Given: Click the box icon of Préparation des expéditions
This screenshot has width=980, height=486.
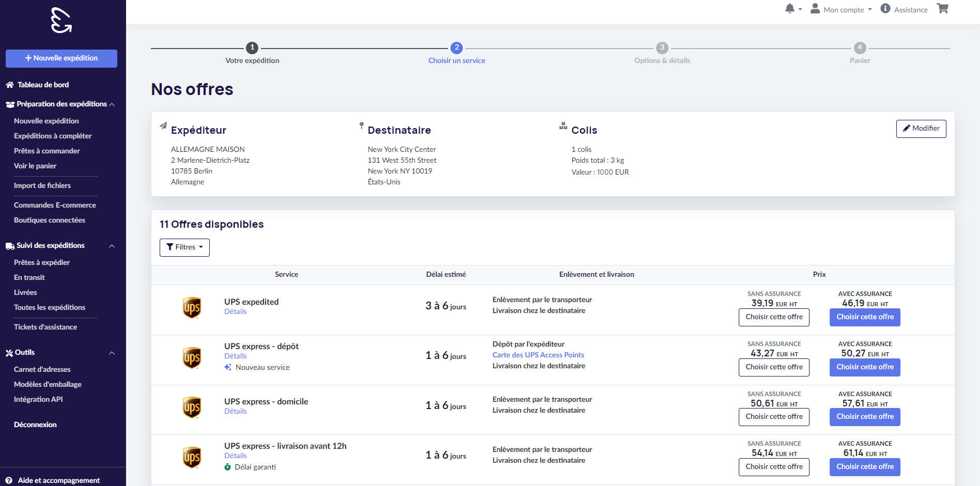Looking at the screenshot, I should click(10, 104).
